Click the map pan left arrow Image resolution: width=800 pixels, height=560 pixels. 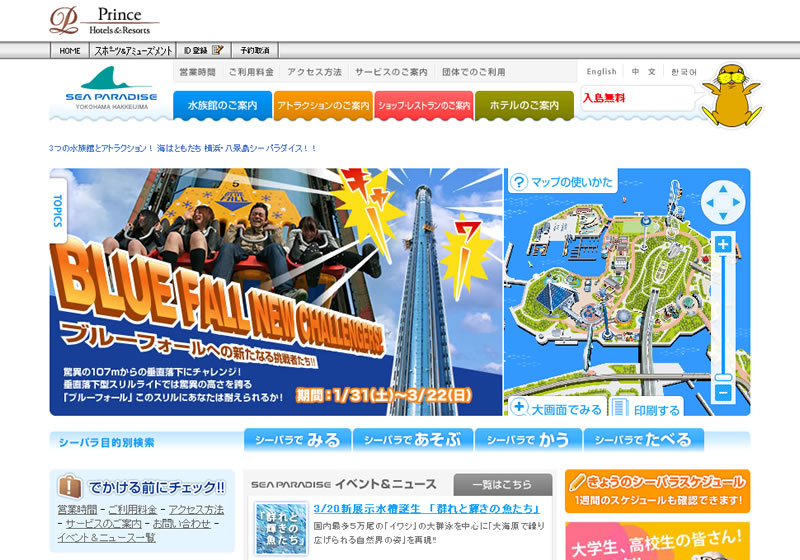(x=710, y=203)
